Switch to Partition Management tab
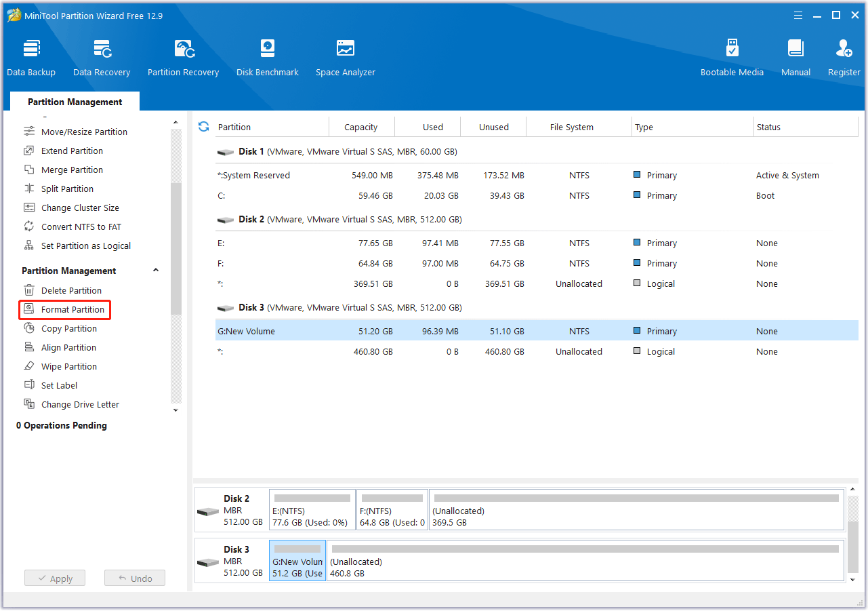The width and height of the screenshot is (868, 611). [75, 102]
